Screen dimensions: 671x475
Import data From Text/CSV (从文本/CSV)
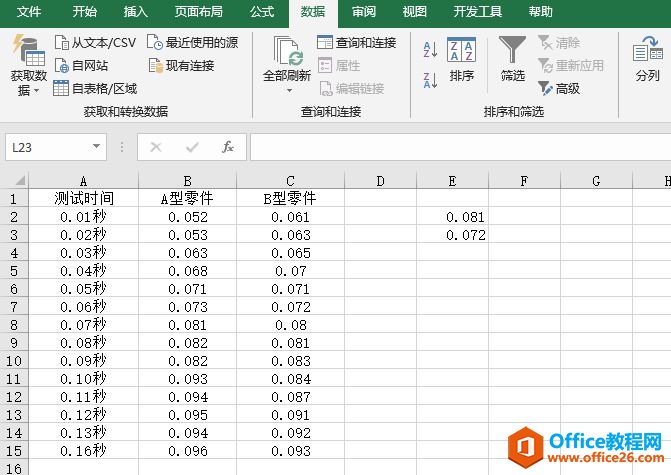click(95, 43)
